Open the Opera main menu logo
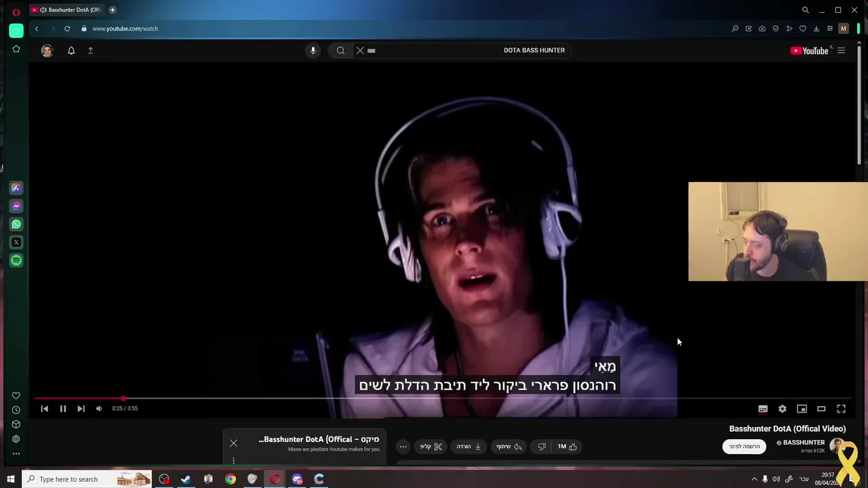 pos(16,12)
